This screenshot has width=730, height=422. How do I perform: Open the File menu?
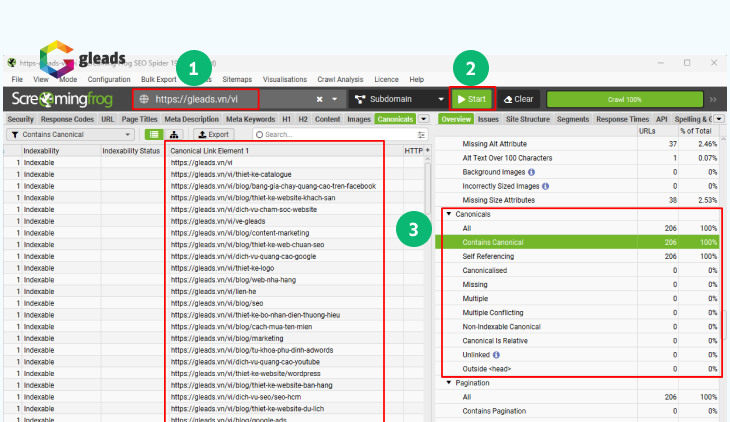[17, 80]
